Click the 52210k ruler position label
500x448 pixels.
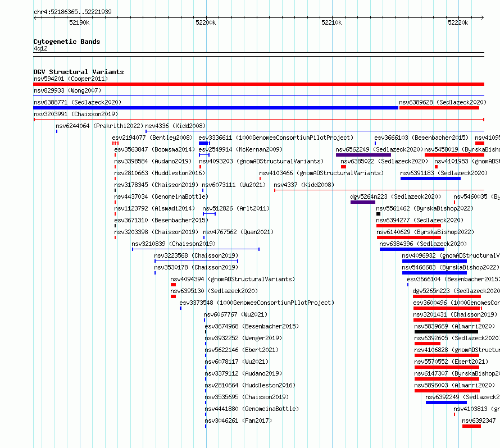click(331, 22)
